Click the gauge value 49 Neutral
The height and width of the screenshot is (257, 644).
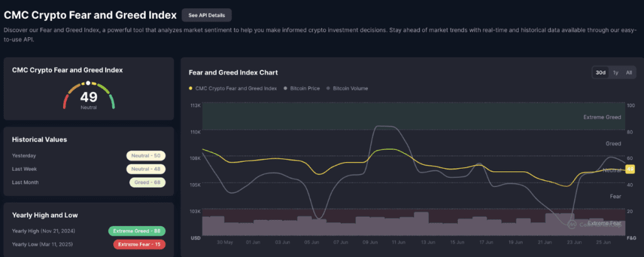pyautogui.click(x=89, y=100)
